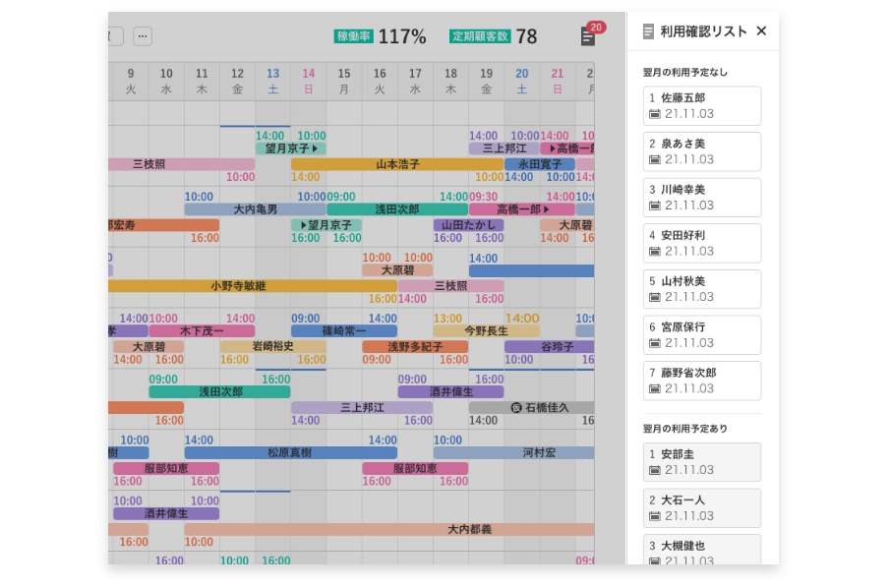Select the 藤野省次郎 name in the list

click(688, 373)
